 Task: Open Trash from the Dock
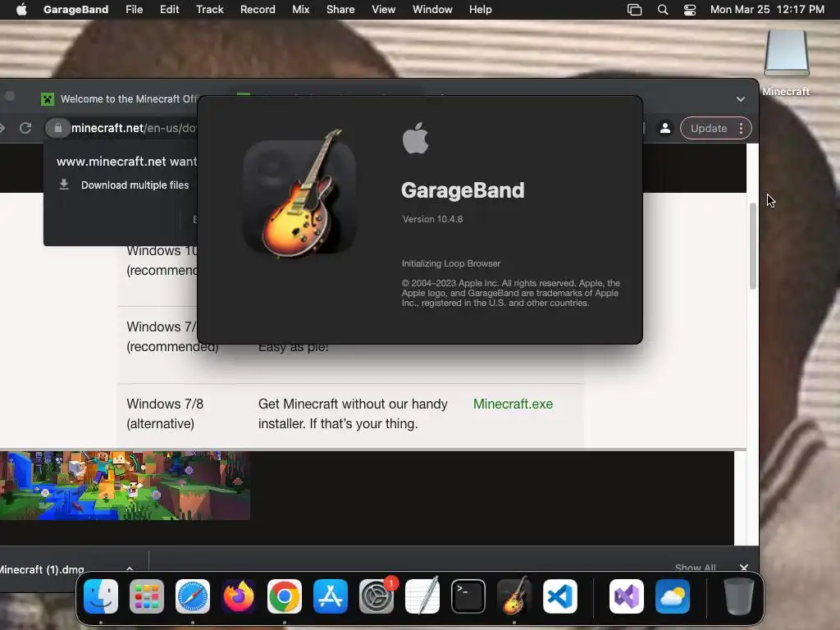click(739, 596)
